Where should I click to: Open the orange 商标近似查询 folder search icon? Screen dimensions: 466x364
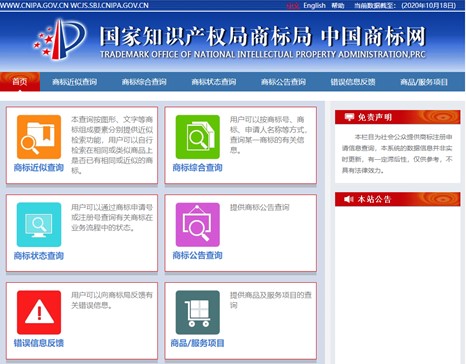click(39, 137)
